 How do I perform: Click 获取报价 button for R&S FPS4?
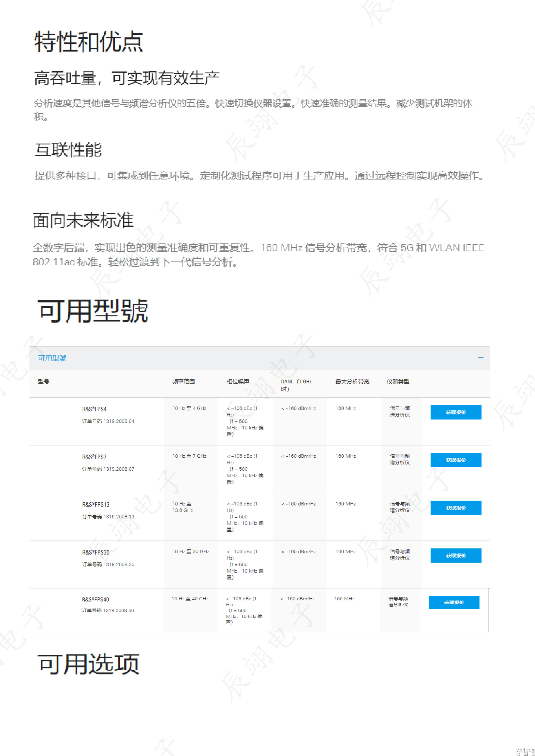456,412
